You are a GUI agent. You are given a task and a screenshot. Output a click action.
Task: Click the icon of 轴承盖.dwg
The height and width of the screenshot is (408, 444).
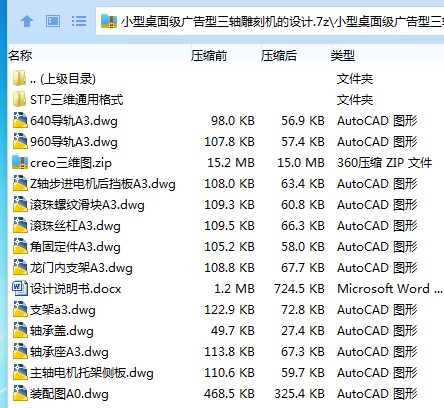(x=20, y=330)
